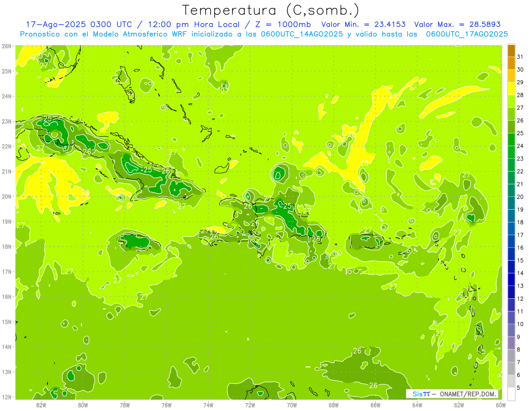Click the valid-until time "0600UTC_17AGO2025"
The image size is (532, 411).
(x=467, y=34)
